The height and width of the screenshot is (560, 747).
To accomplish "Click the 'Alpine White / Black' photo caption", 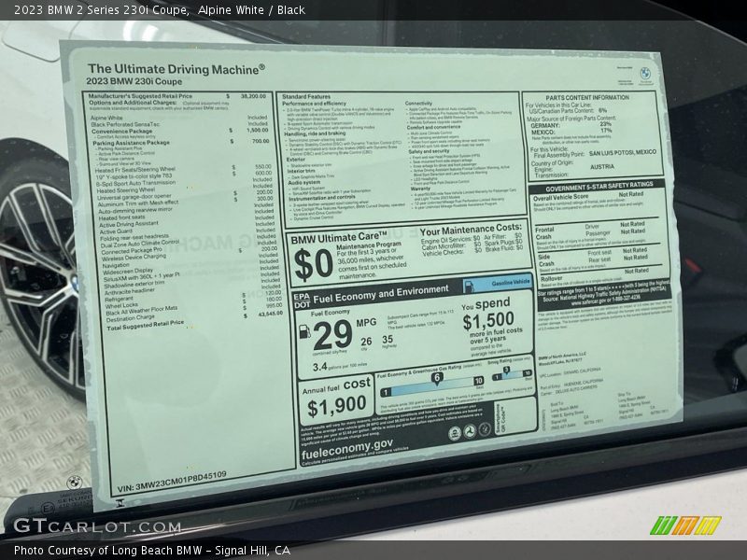I will pos(251,9).
